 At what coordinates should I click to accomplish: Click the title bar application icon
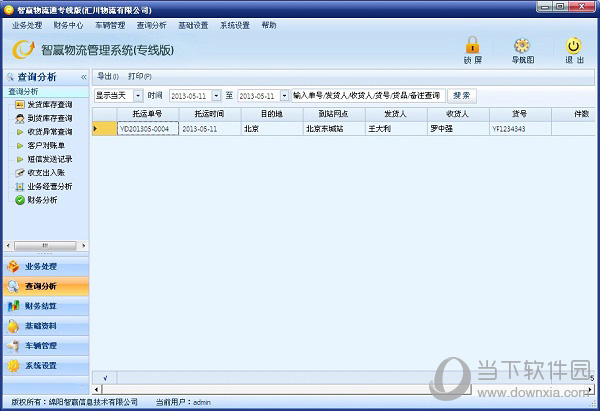(8, 10)
